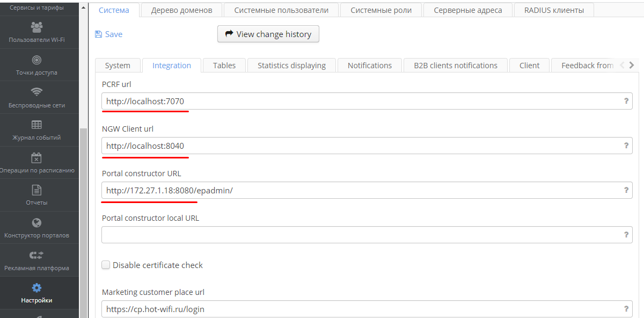Open the scheduled operations calendar icon
Image resolution: width=644 pixels, height=318 pixels.
click(36, 157)
